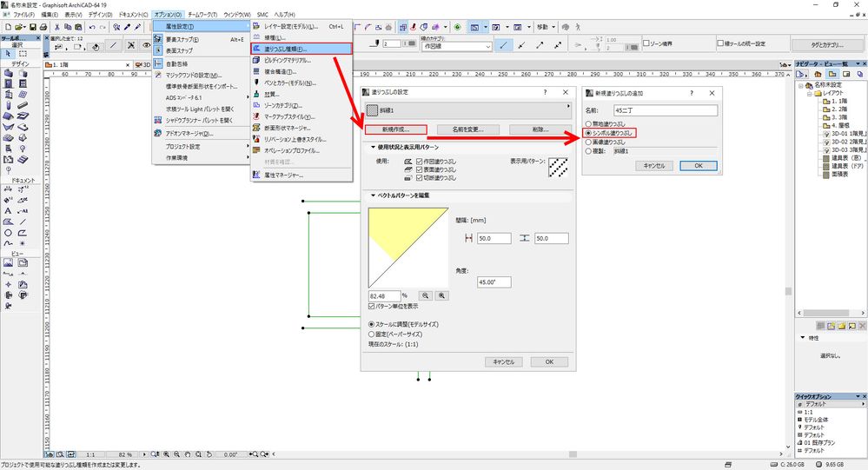Click the 角度 field showing 45.00°
This screenshot has height=470, width=868.
[494, 281]
